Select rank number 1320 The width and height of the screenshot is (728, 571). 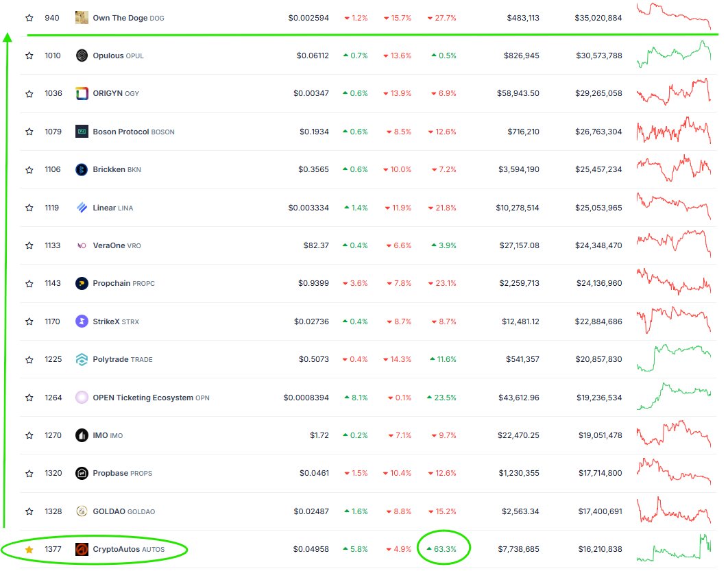tap(53, 473)
